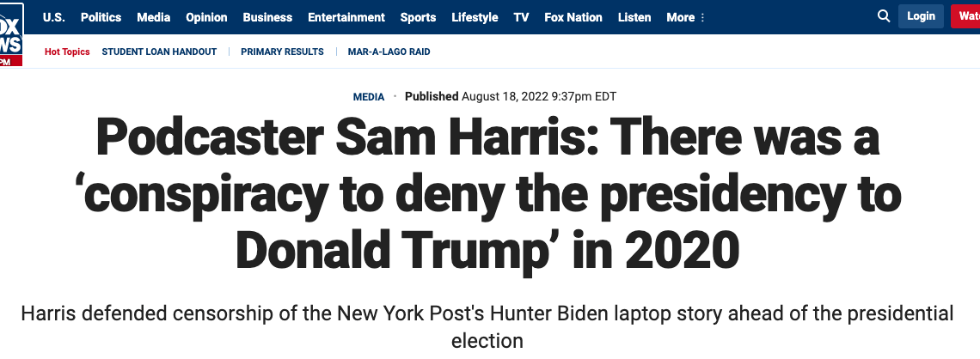Go to Lifestyle
This screenshot has height=359, width=980.
(475, 17)
